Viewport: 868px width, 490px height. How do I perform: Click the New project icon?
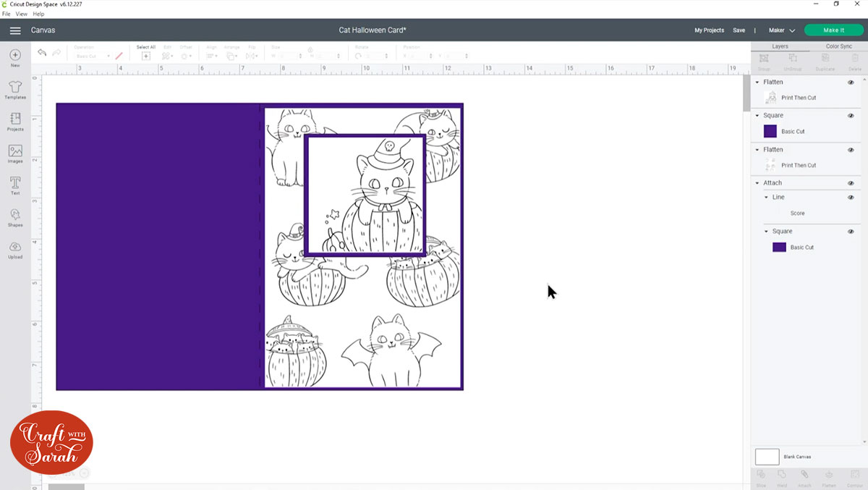15,58
